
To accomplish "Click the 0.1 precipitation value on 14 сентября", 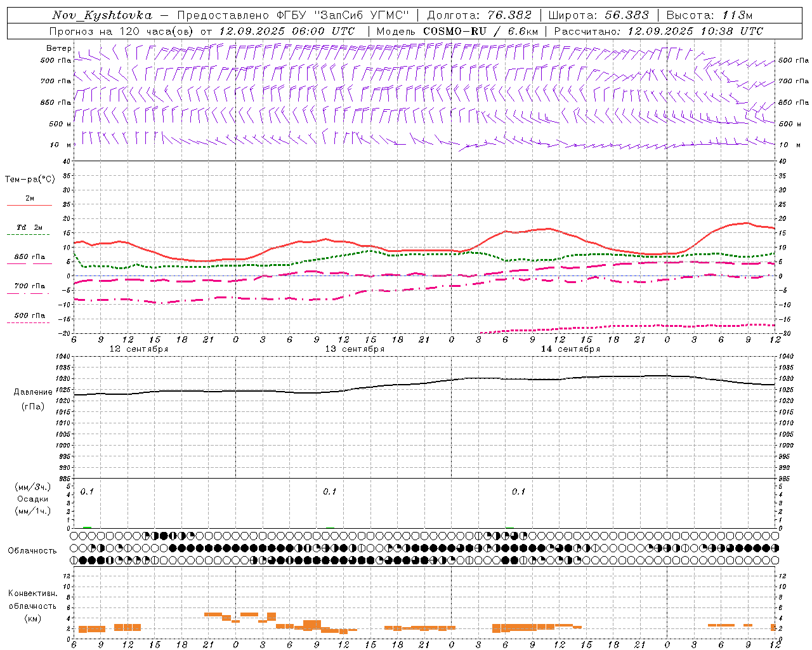I will pyautogui.click(x=519, y=492).
